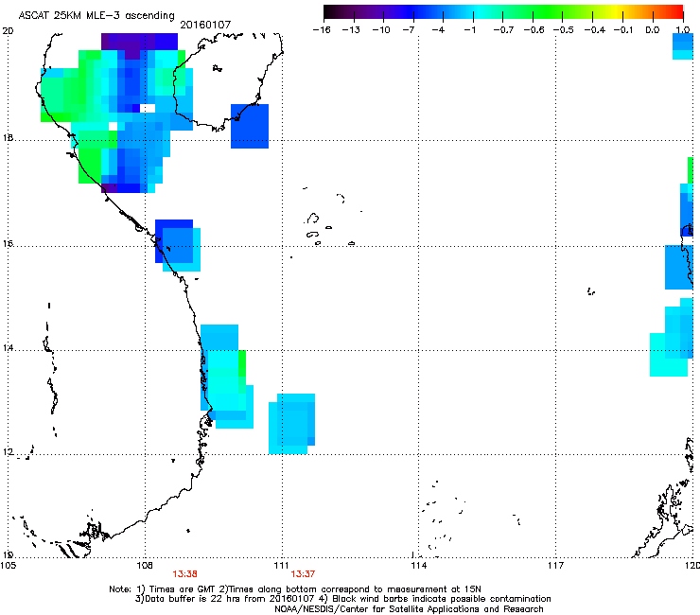Click color scale label '-4'
700x615 pixels.
[438, 30]
